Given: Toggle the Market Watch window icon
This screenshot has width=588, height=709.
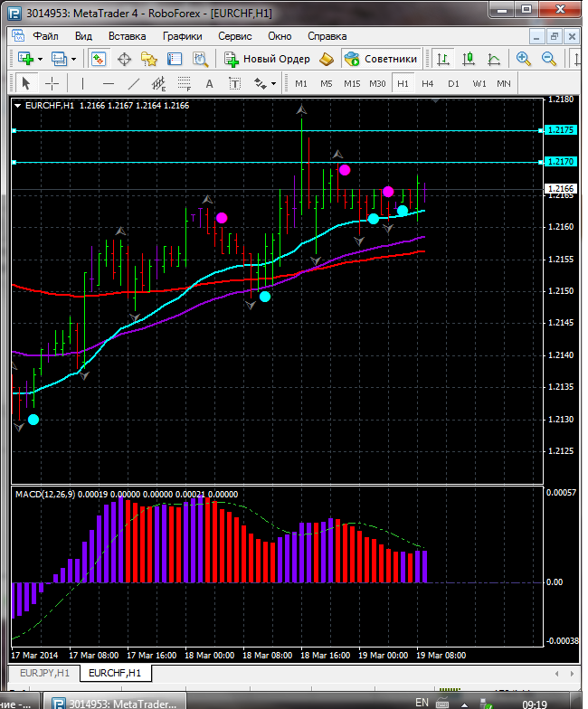Looking at the screenshot, I should (x=99, y=59).
